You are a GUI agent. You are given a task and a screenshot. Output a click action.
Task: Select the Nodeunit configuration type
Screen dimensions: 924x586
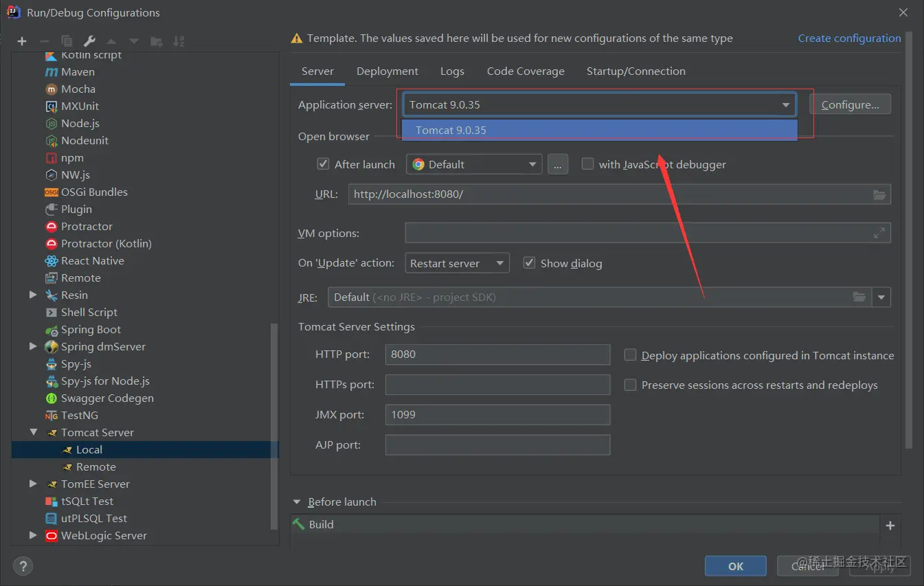84,140
